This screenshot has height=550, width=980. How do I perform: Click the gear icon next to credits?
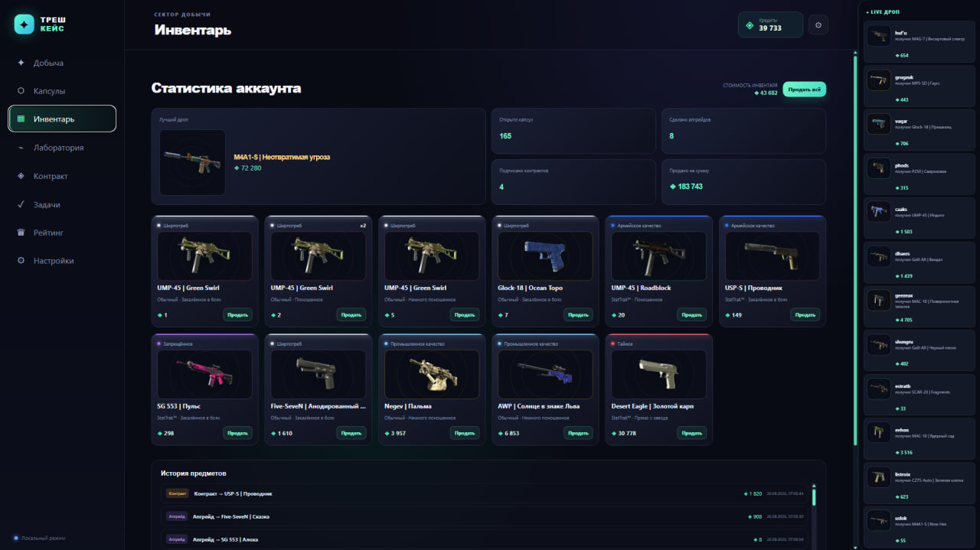click(818, 25)
